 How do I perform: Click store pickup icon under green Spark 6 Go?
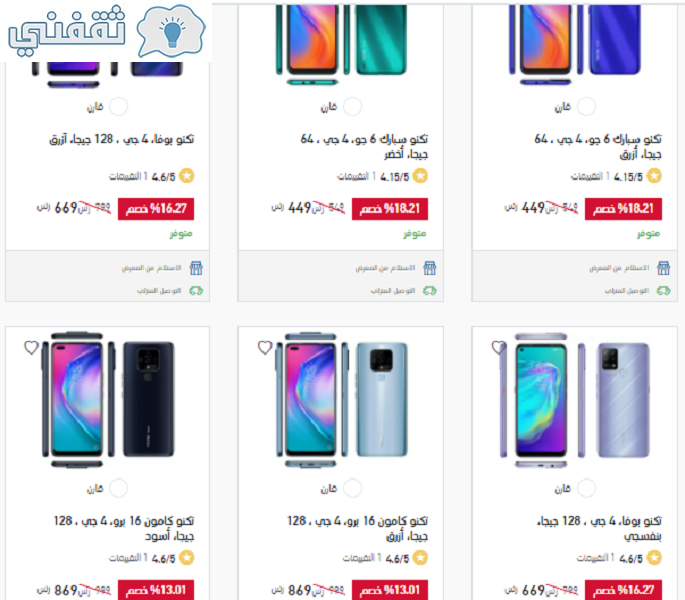pyautogui.click(x=430, y=268)
